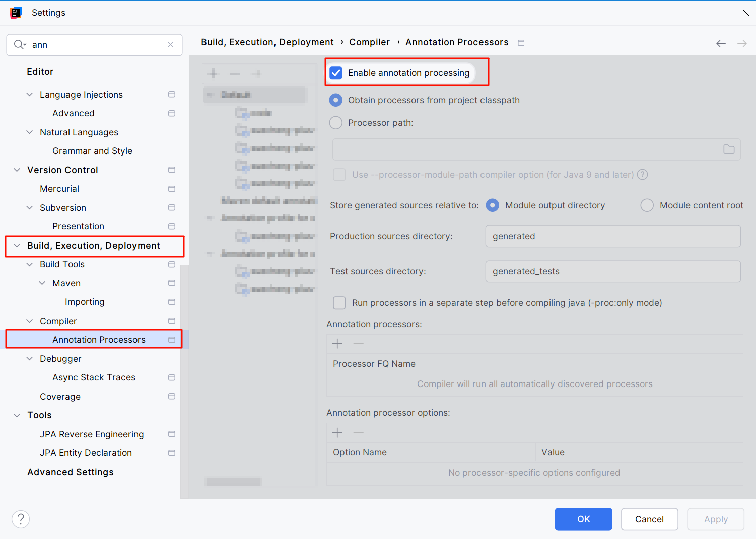
Task: Go forward in settings navigation
Action: click(x=742, y=43)
